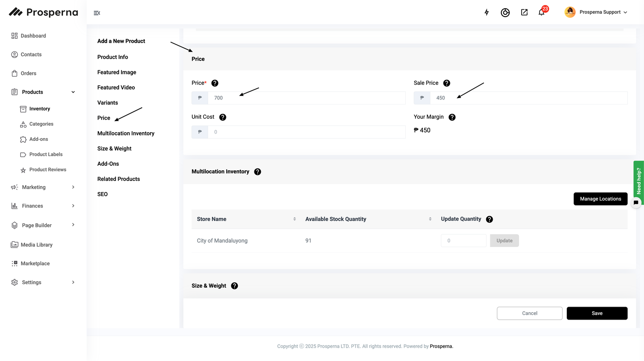The height and width of the screenshot is (361, 644).
Task: Go to the Related Products section
Action: (x=118, y=179)
